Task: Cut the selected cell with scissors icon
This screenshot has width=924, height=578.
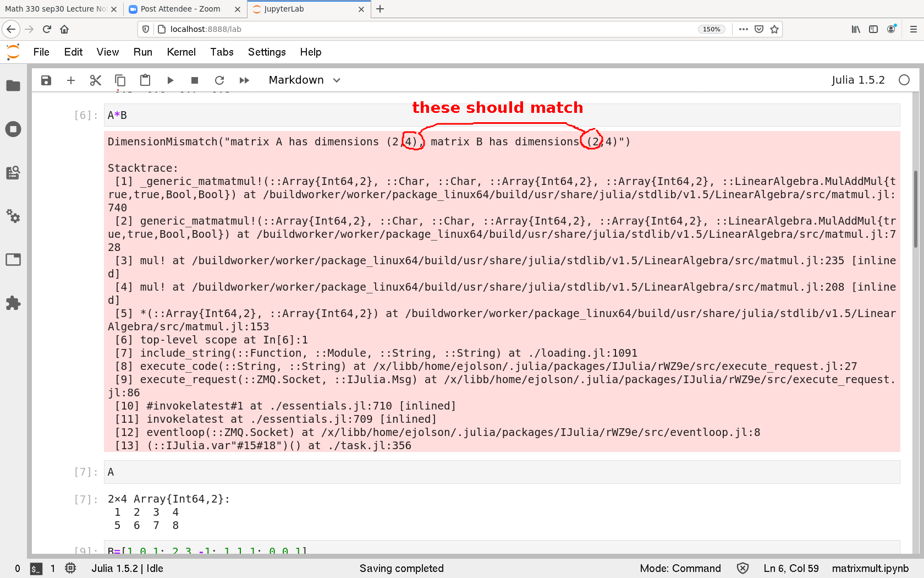Action: coord(96,80)
